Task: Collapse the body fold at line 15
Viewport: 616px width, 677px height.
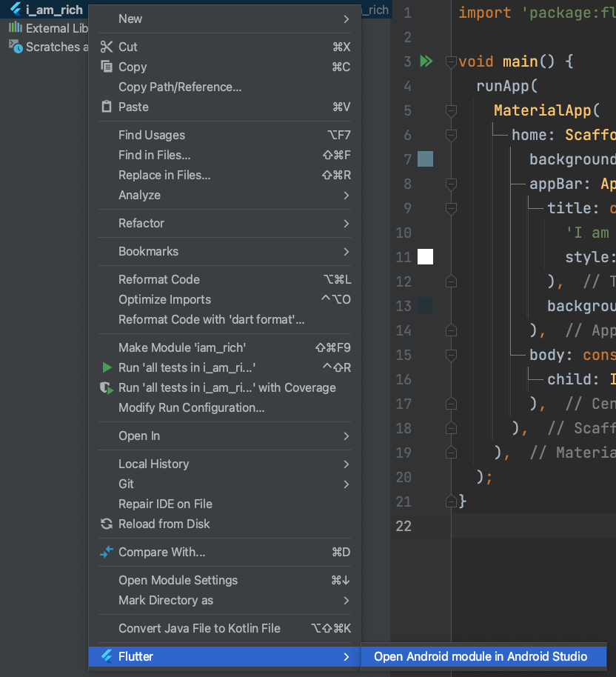Action: pos(451,355)
